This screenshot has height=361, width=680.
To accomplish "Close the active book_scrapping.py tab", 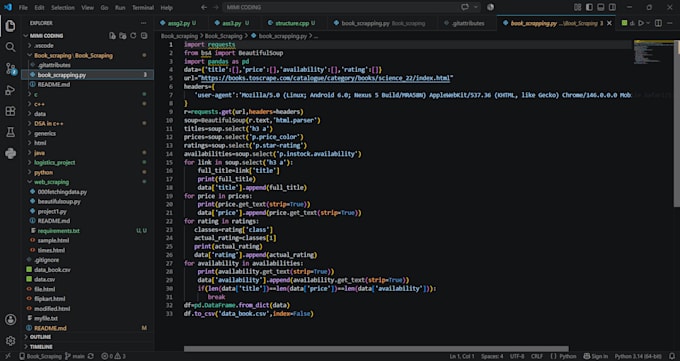I will [609, 23].
